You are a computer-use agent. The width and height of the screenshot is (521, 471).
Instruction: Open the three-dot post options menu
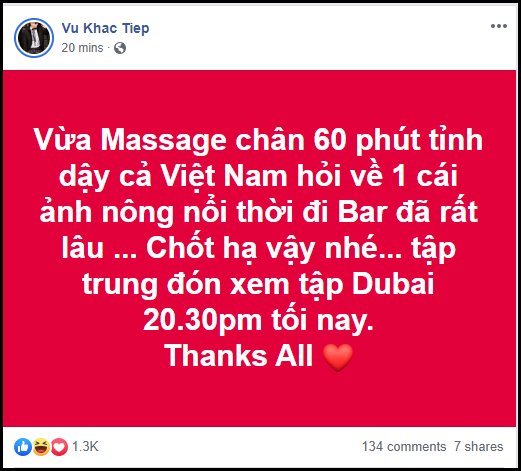click(x=499, y=26)
